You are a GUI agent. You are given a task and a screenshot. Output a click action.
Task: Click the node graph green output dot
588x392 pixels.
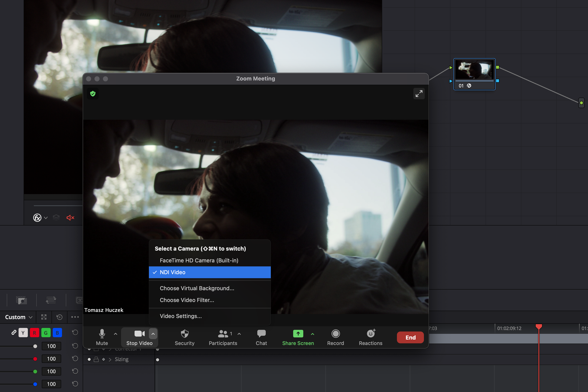pyautogui.click(x=581, y=103)
